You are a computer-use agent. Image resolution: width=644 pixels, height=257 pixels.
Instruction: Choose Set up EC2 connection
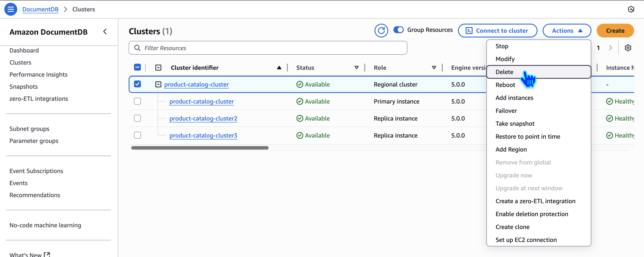(x=539, y=240)
